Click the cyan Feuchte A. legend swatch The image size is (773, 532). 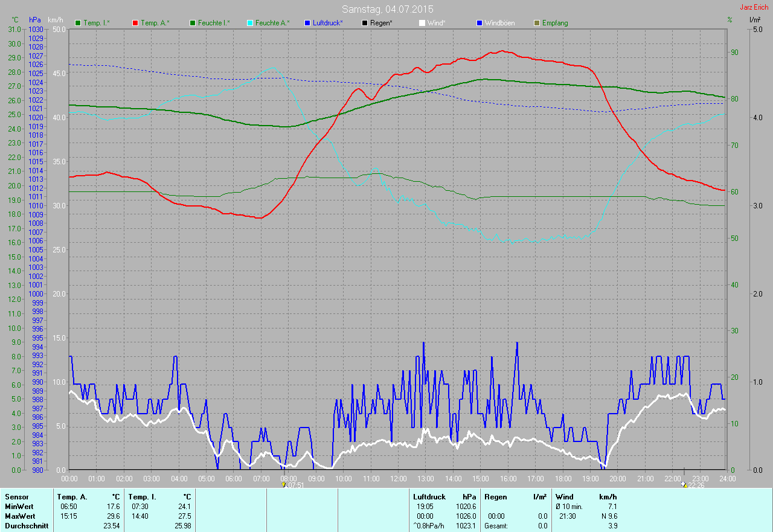pyautogui.click(x=250, y=23)
